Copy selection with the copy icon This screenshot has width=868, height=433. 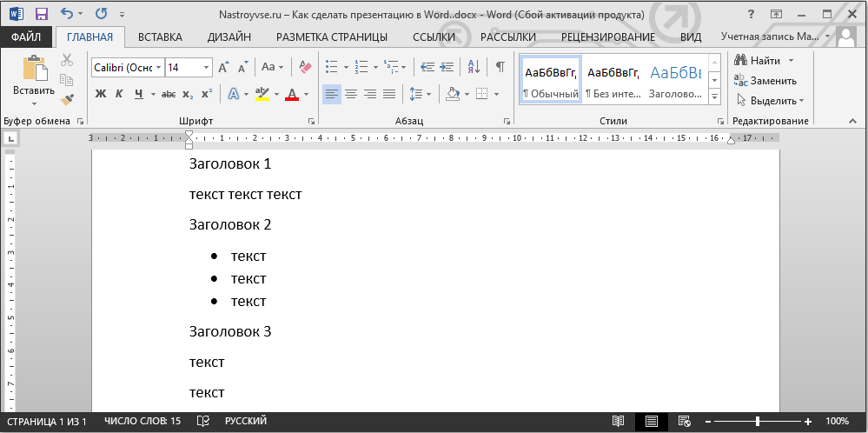tap(67, 80)
